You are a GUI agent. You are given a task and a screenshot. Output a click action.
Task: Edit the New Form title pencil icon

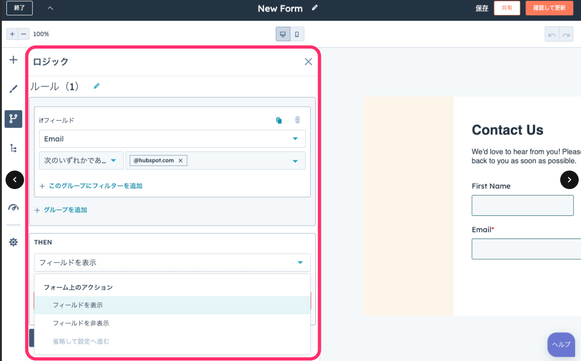315,8
